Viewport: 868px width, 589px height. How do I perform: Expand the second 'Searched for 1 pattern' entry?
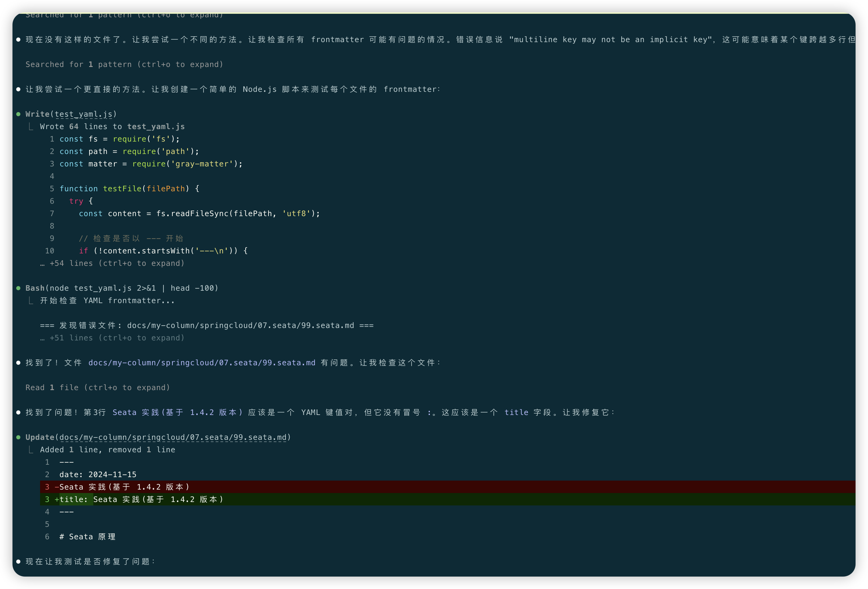tap(124, 65)
